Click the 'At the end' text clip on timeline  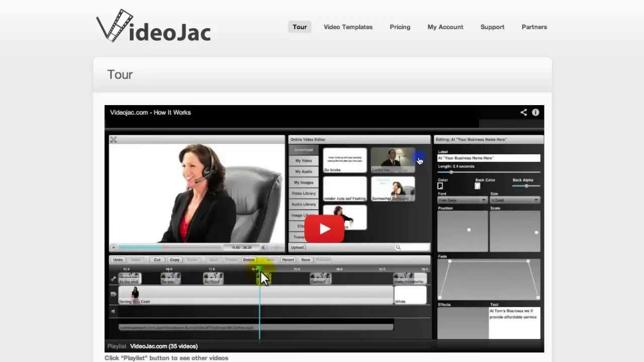tap(130, 279)
